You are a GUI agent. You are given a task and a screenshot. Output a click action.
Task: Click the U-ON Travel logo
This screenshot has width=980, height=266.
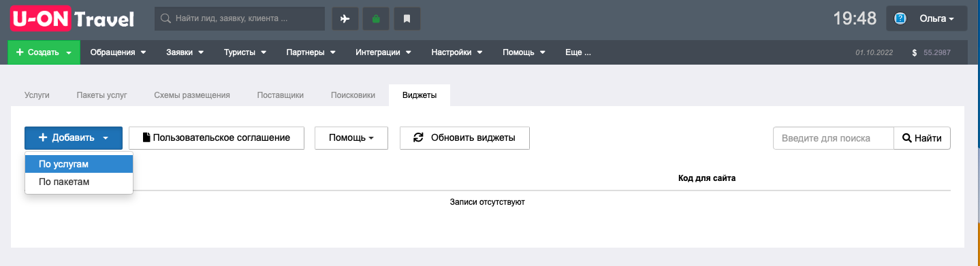pos(73,18)
